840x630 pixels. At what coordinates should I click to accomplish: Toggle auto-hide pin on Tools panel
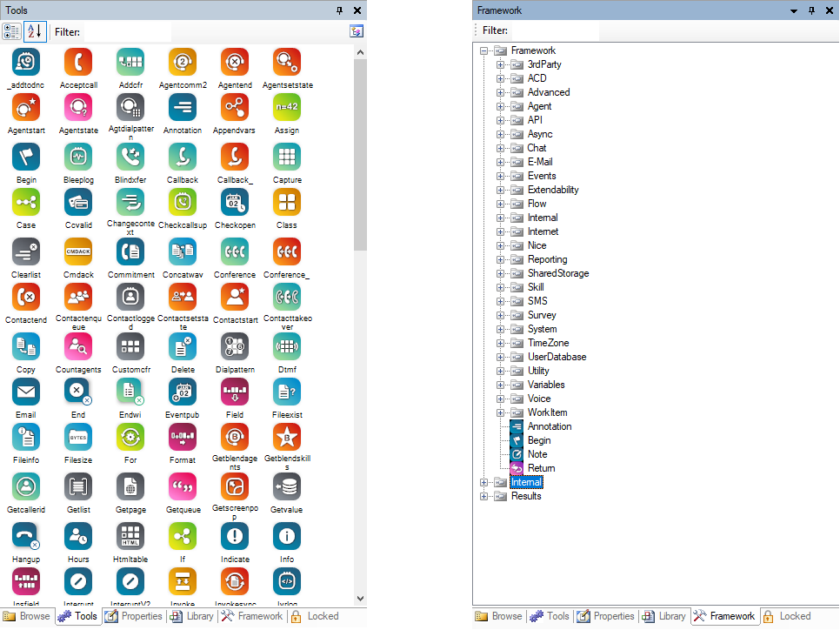pos(340,10)
